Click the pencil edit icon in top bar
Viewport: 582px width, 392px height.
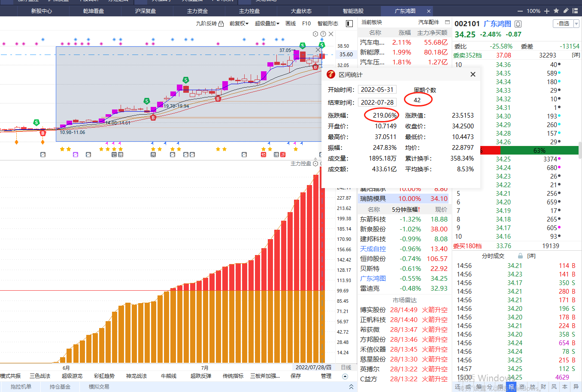[x=566, y=11]
